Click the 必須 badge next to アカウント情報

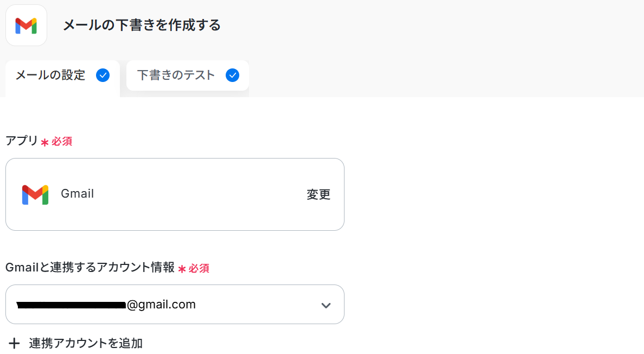199,268
